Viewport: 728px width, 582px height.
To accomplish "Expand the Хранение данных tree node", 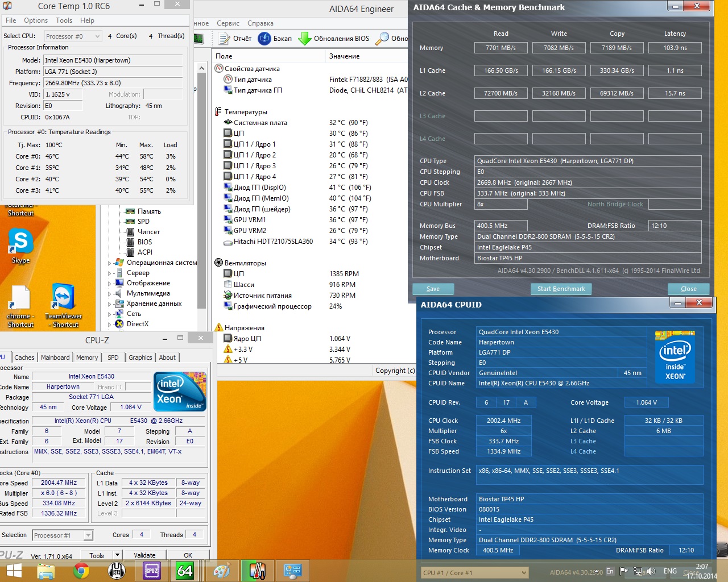I will point(110,304).
